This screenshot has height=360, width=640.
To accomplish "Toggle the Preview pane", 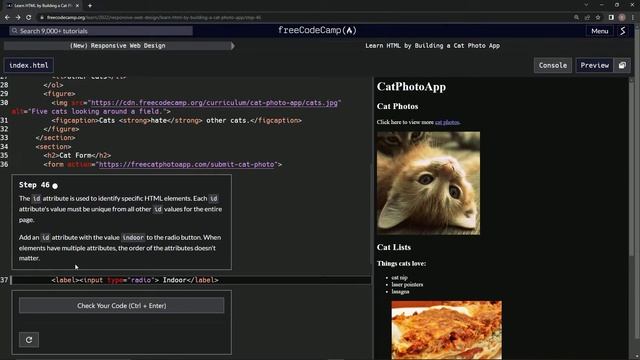I will (x=594, y=65).
